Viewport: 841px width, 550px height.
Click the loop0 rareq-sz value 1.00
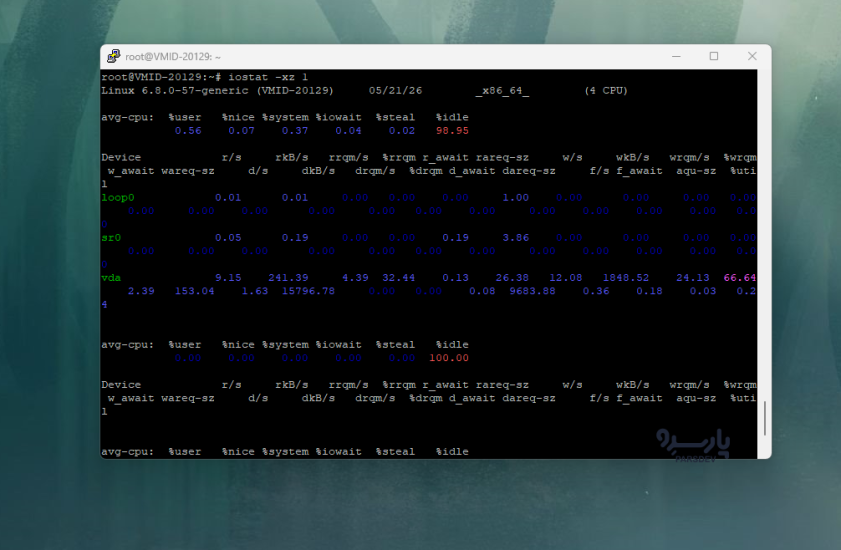[x=515, y=198]
